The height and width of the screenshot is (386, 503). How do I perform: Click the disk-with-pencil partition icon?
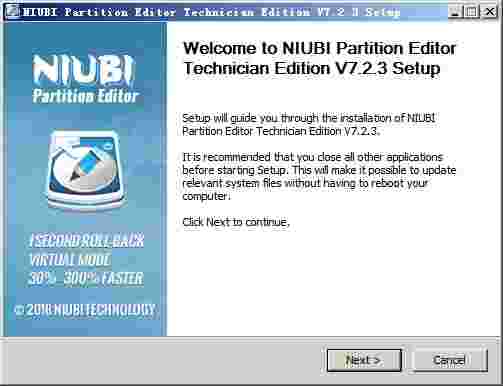pos(86,171)
